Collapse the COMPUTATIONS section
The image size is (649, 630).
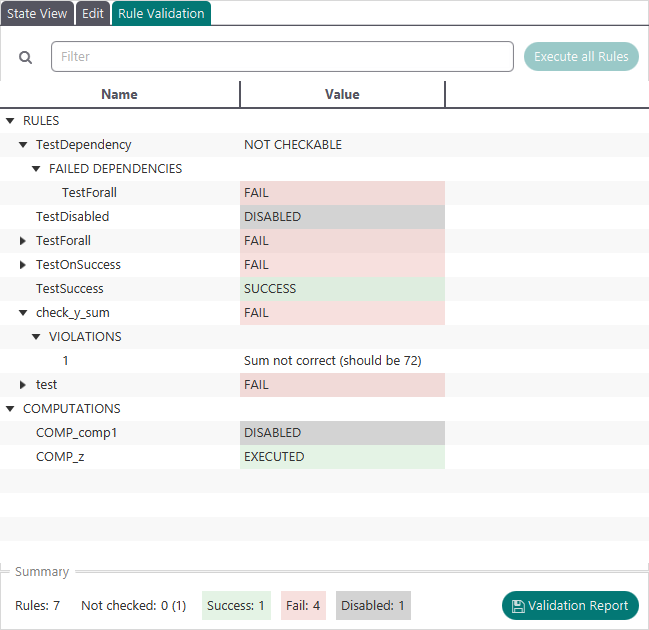[x=10, y=409]
